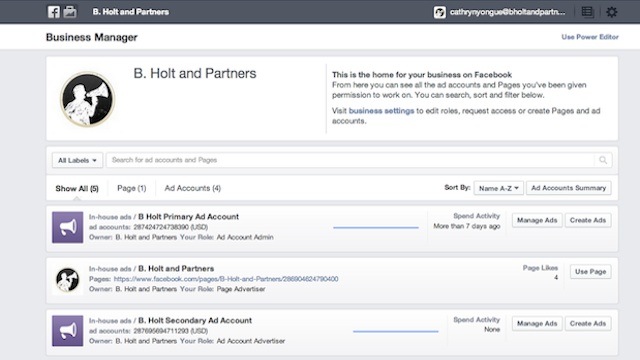Click the 'Page Likes' label
The height and width of the screenshot is (360, 640).
(x=540, y=268)
